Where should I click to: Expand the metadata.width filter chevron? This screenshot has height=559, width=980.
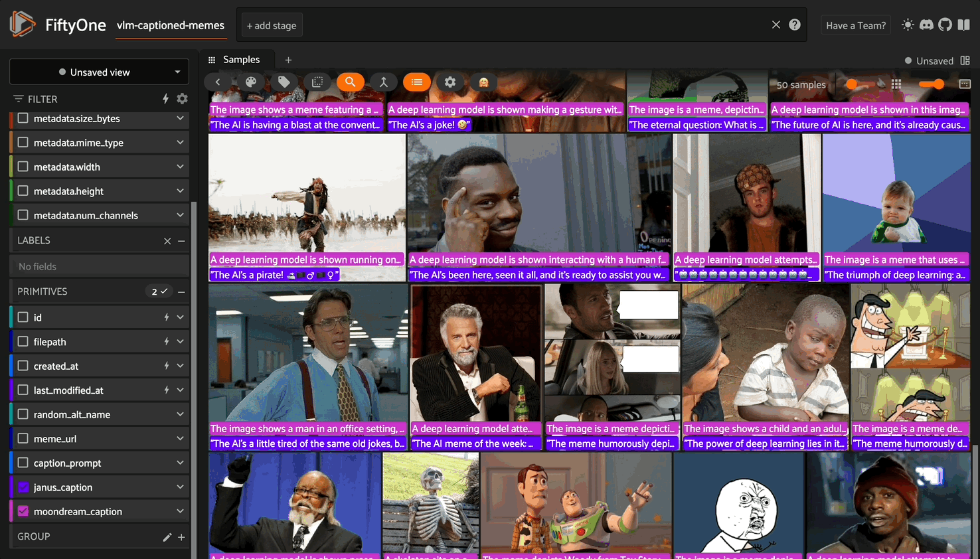[180, 167]
